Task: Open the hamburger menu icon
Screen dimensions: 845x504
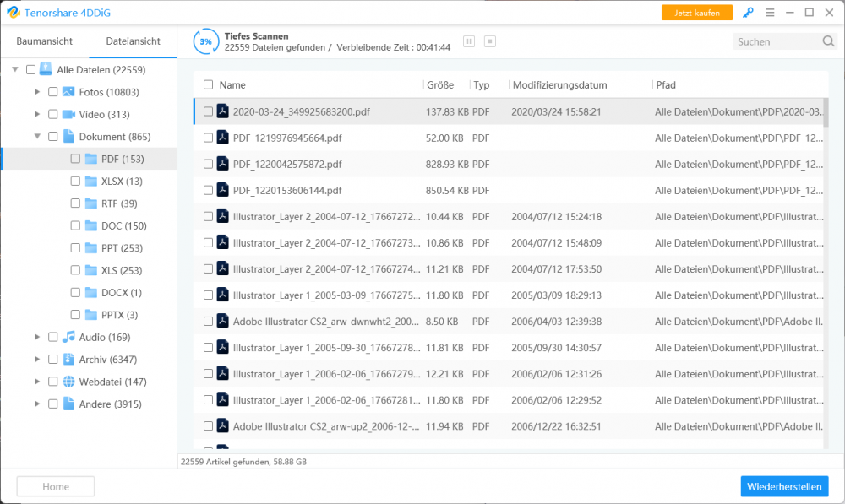Action: (x=770, y=13)
